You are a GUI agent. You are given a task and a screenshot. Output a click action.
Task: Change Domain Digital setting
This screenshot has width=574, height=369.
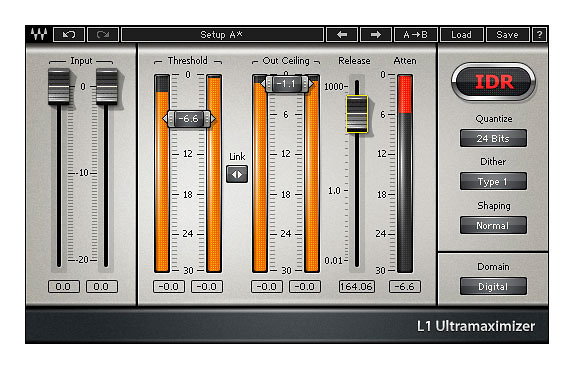(x=493, y=286)
